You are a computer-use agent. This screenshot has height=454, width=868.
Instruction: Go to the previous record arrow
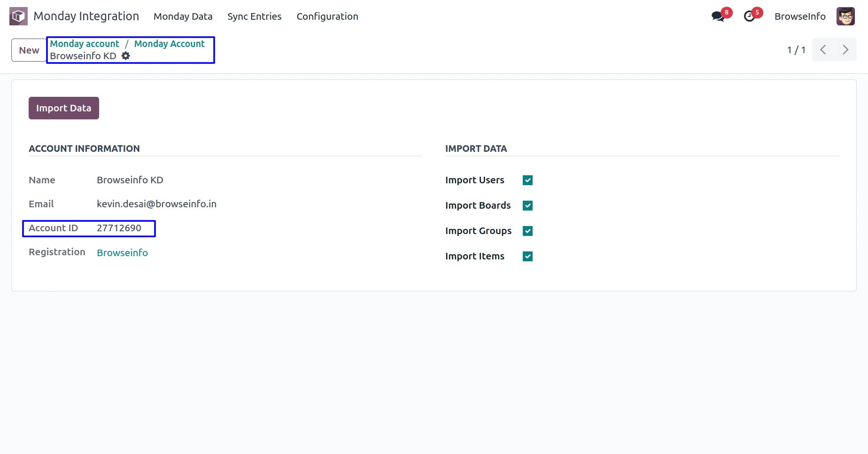(x=823, y=50)
